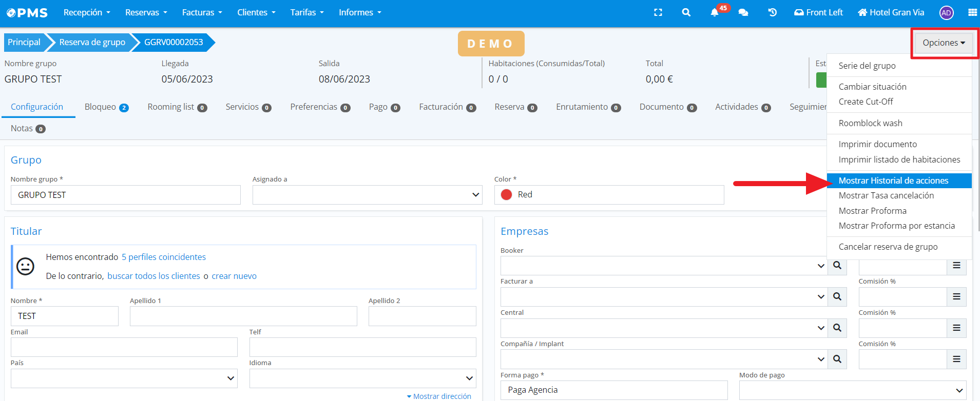Image resolution: width=980 pixels, height=401 pixels.
Task: Select Mostrar Historial de acciones
Action: click(893, 181)
